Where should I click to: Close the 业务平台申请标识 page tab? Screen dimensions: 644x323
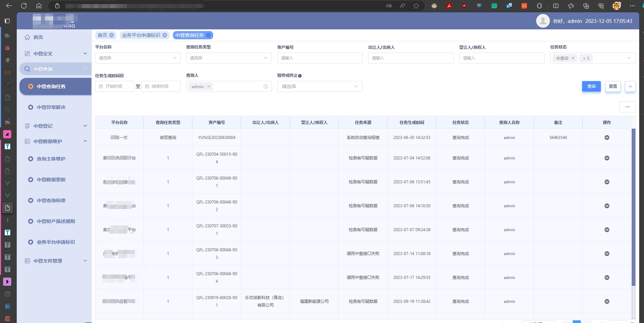(x=165, y=35)
